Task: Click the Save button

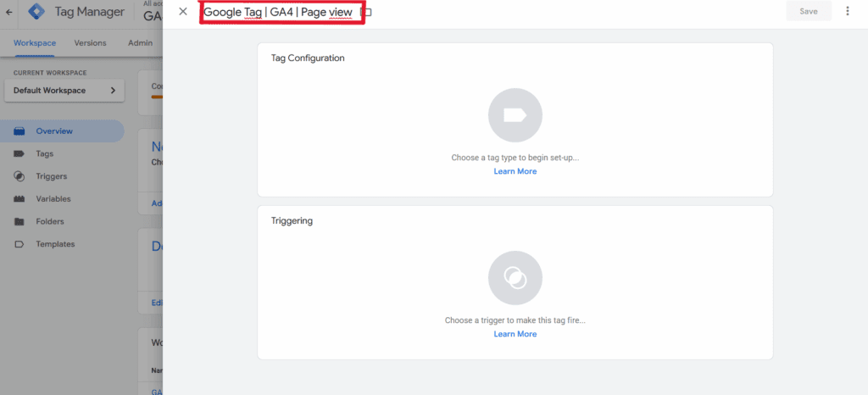Action: 809,11
